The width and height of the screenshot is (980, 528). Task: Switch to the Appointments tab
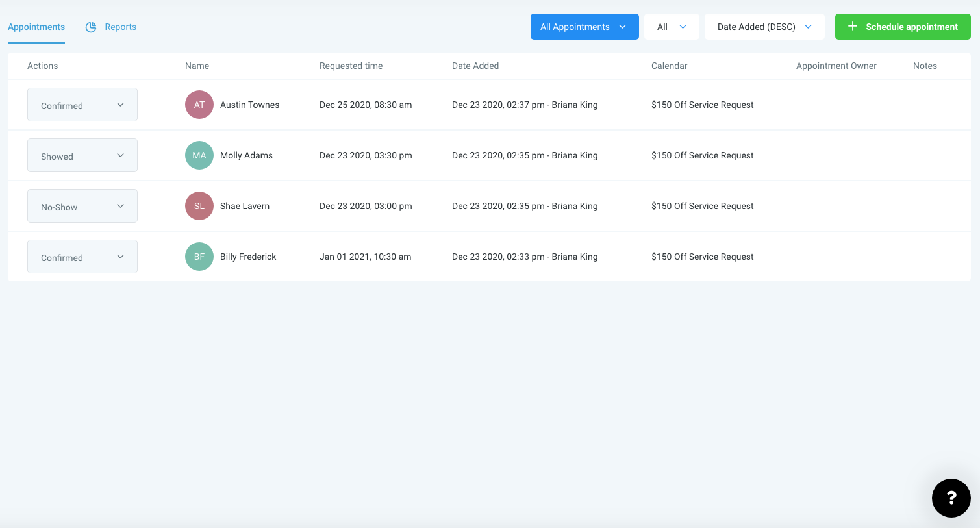pyautogui.click(x=36, y=27)
